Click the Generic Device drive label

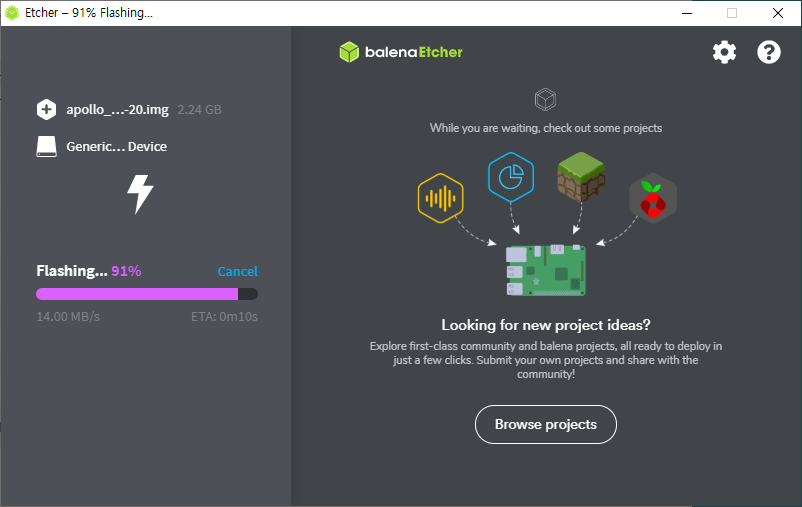click(x=117, y=146)
